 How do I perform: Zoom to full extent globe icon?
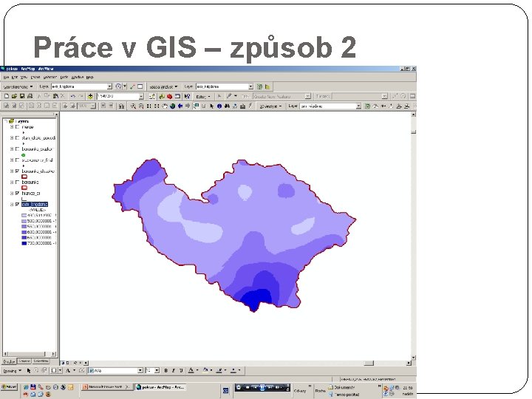(172, 106)
